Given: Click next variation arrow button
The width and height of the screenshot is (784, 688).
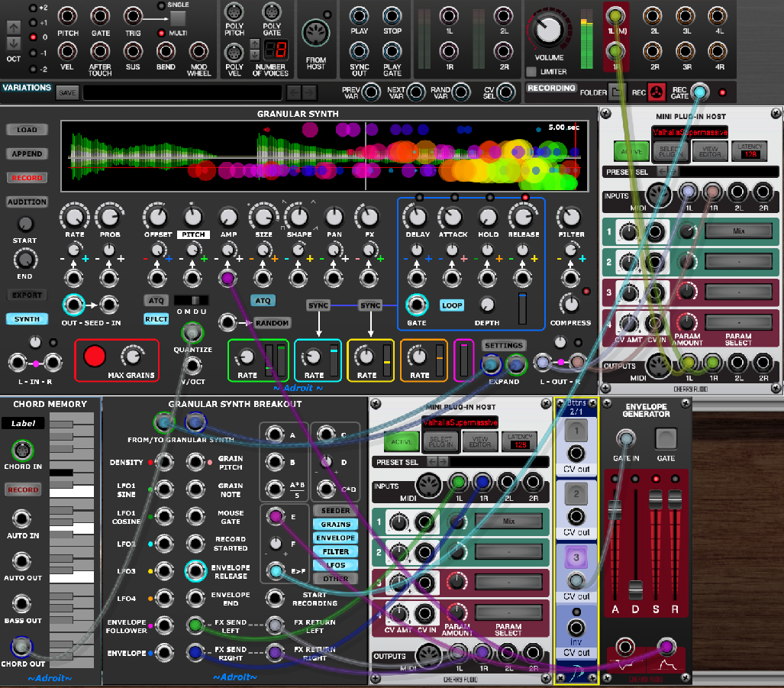Looking at the screenshot, I should tap(309, 92).
